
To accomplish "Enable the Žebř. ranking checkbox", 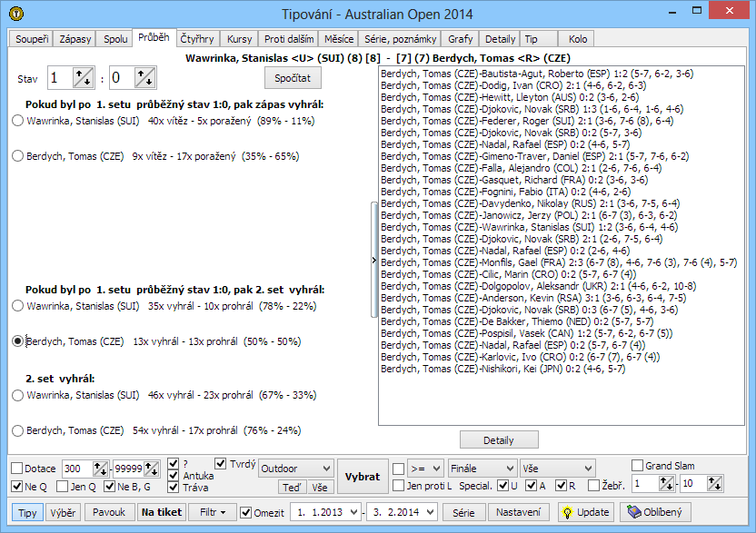I will pos(594,486).
